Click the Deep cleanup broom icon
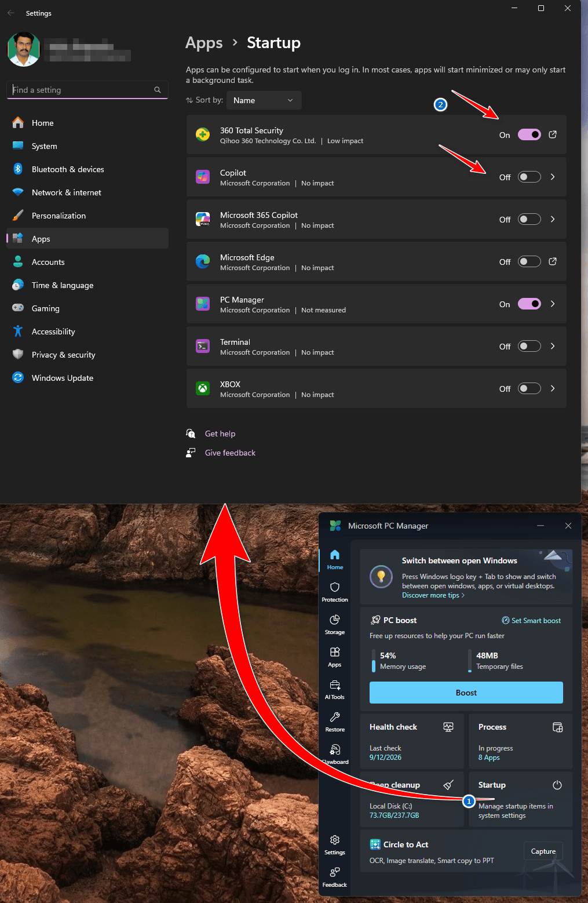Screen dimensions: 588x903 pos(448,785)
